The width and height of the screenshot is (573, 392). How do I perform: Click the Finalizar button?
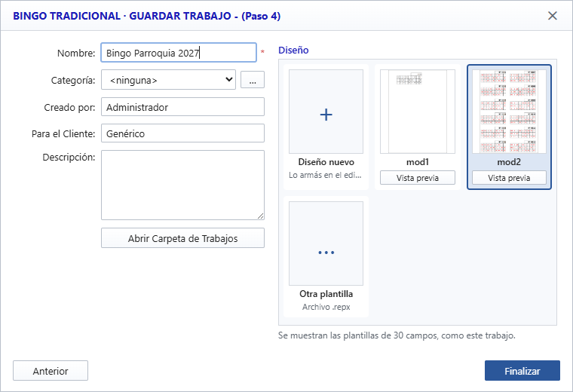point(522,371)
